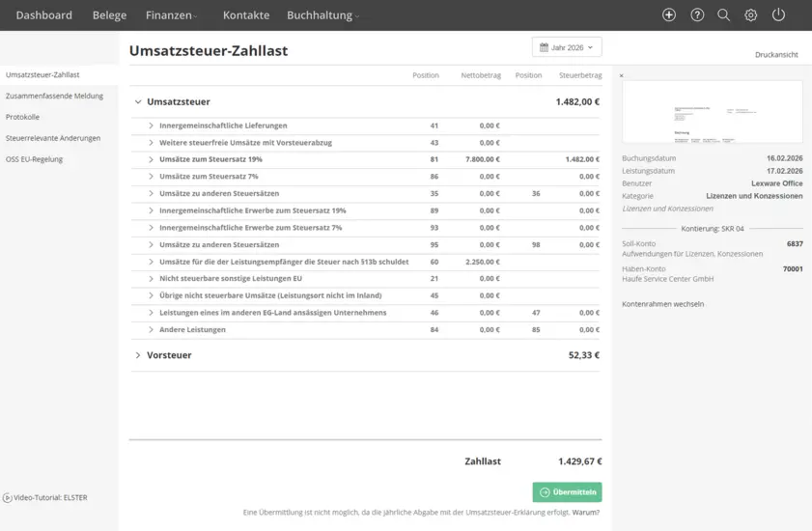Image resolution: width=812 pixels, height=531 pixels.
Task: Expand Innergemeinschaftliche Lieferungen row
Action: click(x=152, y=126)
